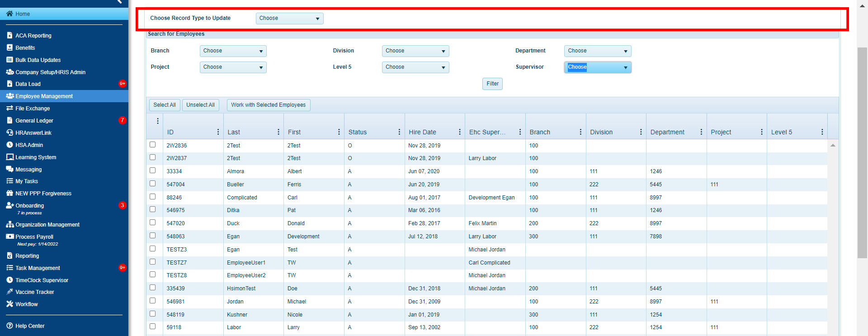The height and width of the screenshot is (336, 868).
Task: Open the Status column options menu
Action: coord(399,132)
